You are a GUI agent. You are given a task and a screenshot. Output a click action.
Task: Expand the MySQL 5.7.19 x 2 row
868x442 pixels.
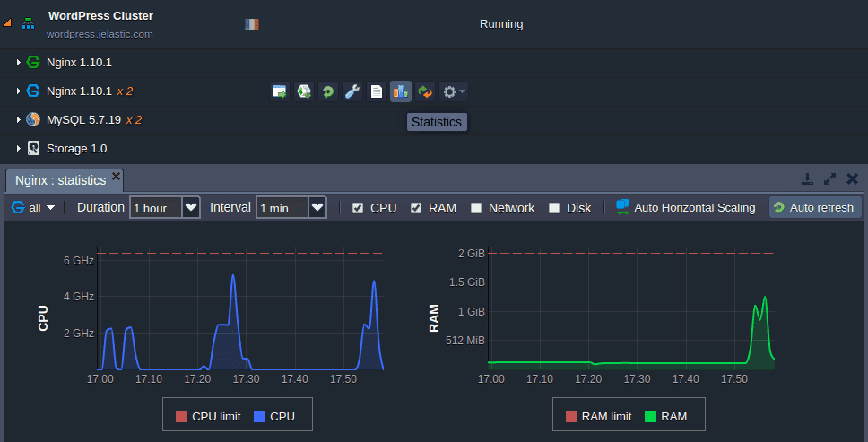[18, 120]
